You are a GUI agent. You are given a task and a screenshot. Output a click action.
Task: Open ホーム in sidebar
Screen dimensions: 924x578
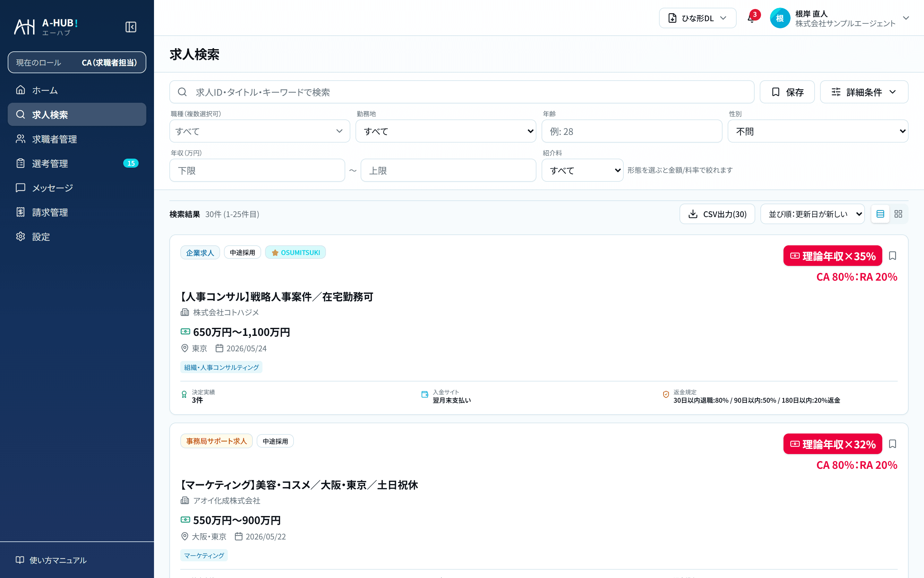tap(77, 90)
